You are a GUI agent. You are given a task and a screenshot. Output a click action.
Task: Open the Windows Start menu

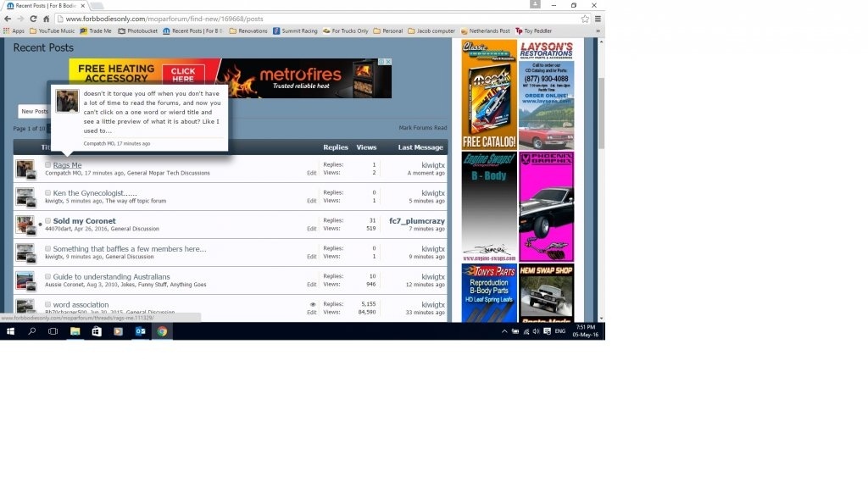click(x=10, y=331)
